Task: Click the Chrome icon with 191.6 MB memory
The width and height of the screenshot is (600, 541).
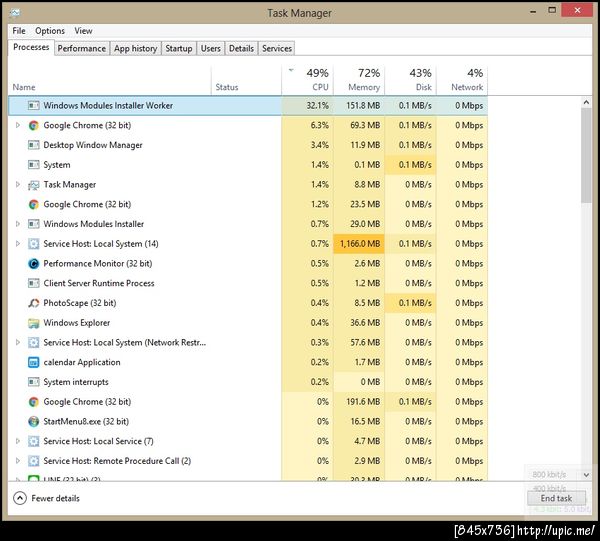Action: (x=34, y=402)
